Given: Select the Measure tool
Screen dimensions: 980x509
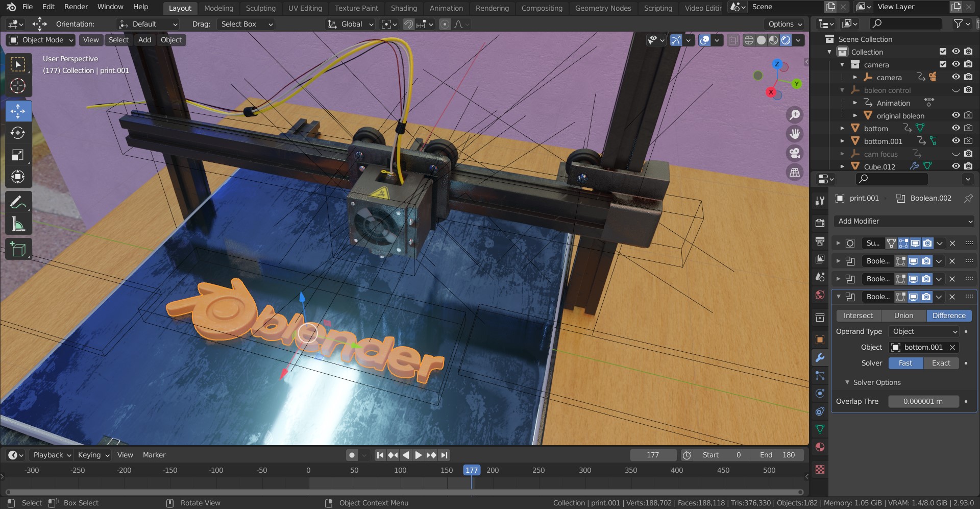Looking at the screenshot, I should coord(18,223).
